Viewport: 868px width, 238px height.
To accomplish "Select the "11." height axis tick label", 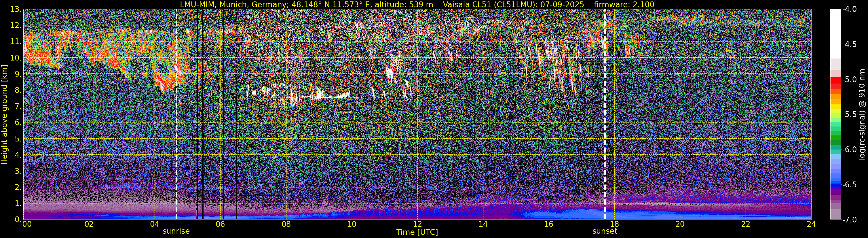I will [x=16, y=41].
